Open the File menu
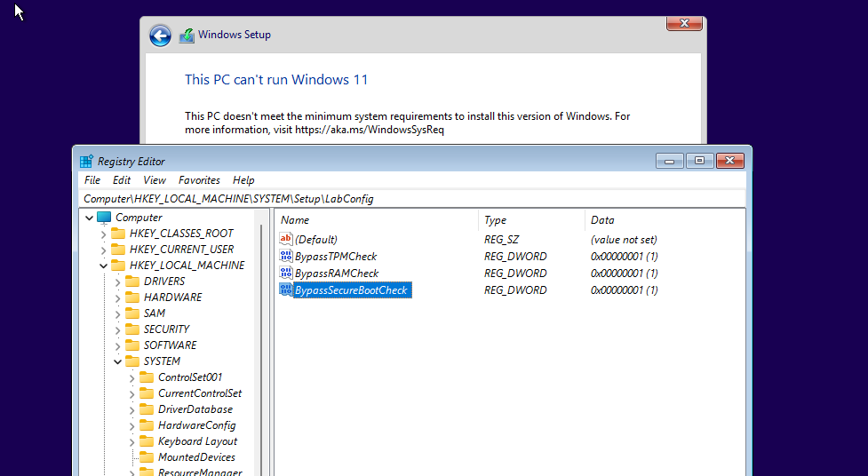 coord(92,180)
